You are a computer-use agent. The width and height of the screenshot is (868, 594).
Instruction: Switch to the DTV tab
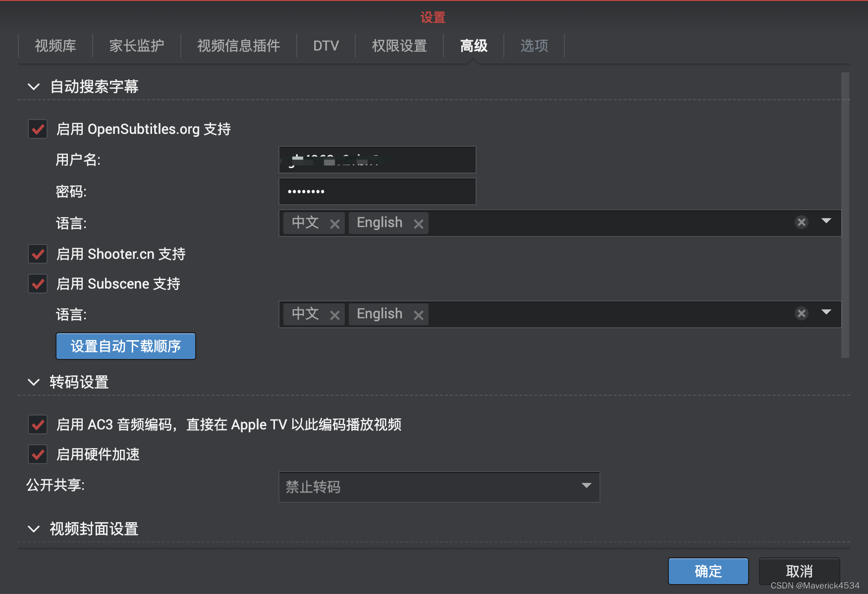325,46
